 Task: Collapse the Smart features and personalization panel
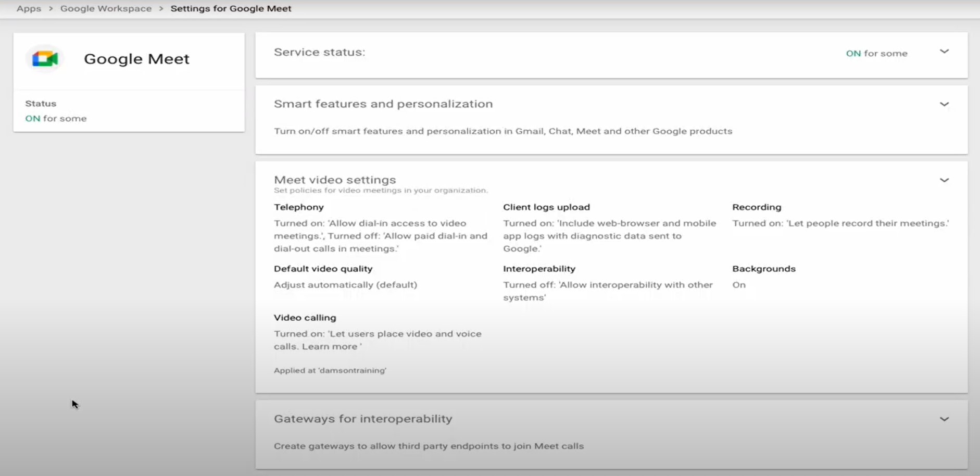point(945,104)
